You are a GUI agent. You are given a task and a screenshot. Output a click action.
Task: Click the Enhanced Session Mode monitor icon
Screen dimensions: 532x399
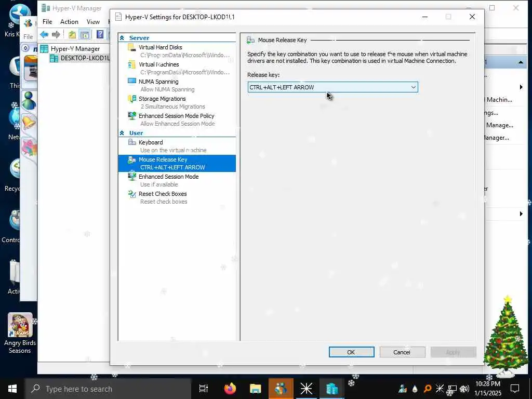131,177
